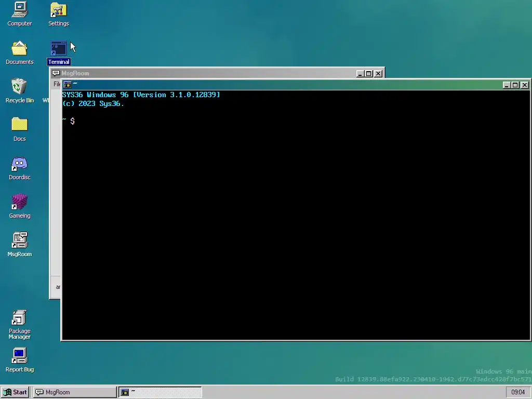Select the Terminal desktop shortcut
The width and height of the screenshot is (532, 399).
click(x=59, y=52)
